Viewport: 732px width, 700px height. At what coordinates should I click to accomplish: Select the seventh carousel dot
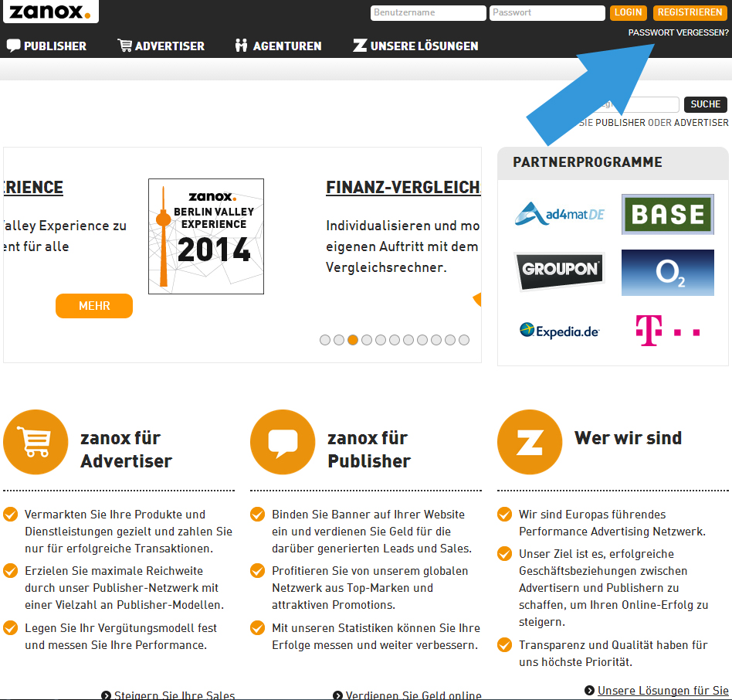point(408,340)
